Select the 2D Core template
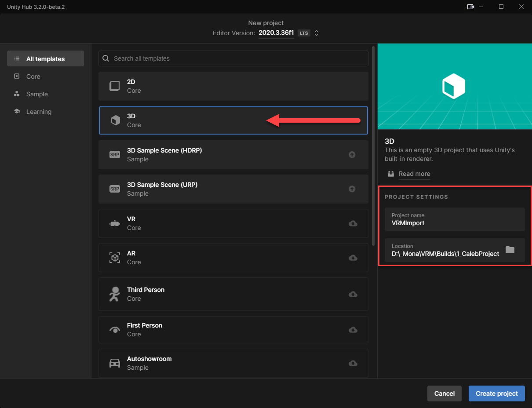Image resolution: width=532 pixels, height=408 pixels. point(233,86)
